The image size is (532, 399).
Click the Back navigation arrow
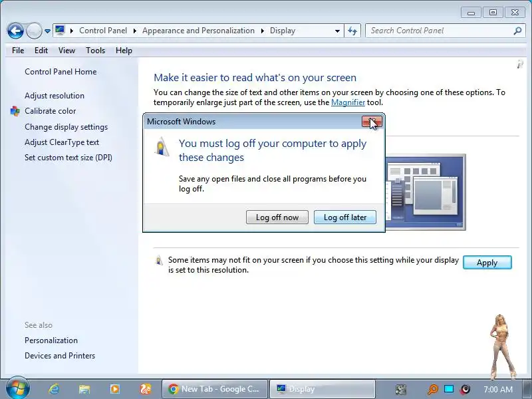[15, 31]
